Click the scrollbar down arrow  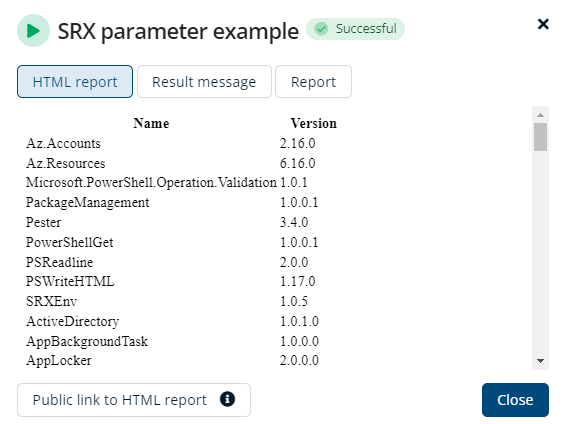tap(540, 361)
